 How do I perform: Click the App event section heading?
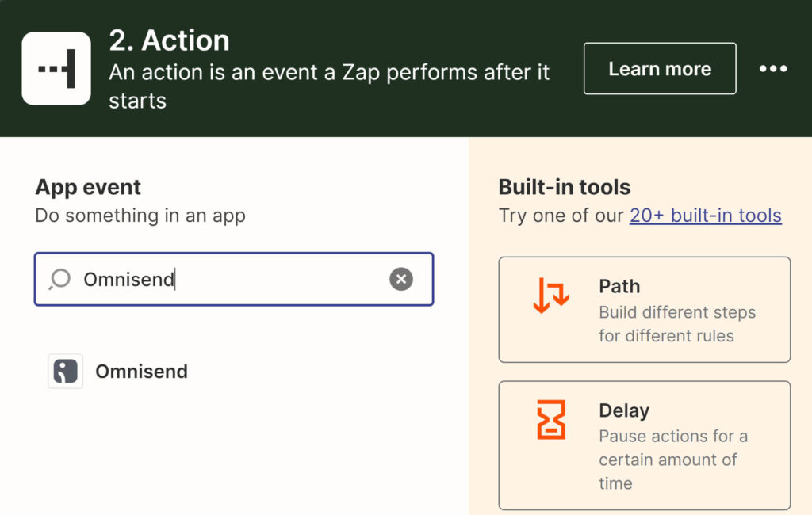88,187
